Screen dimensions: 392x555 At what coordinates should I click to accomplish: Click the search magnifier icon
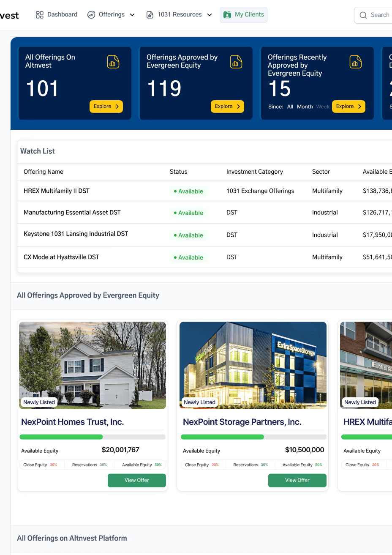[x=363, y=15]
